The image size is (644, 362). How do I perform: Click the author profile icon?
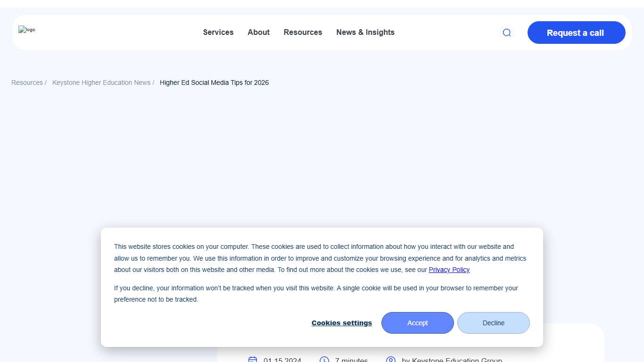pyautogui.click(x=391, y=360)
